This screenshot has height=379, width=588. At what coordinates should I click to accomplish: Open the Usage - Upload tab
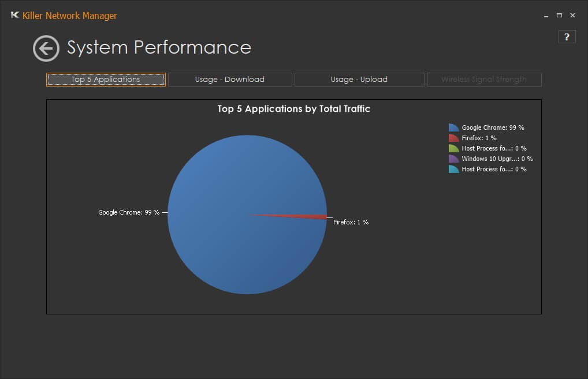point(359,80)
